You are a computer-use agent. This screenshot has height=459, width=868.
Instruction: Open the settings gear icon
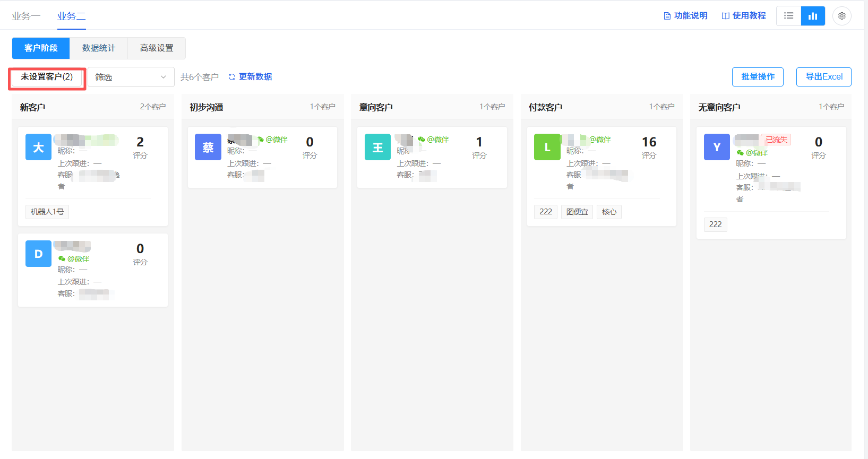point(842,16)
